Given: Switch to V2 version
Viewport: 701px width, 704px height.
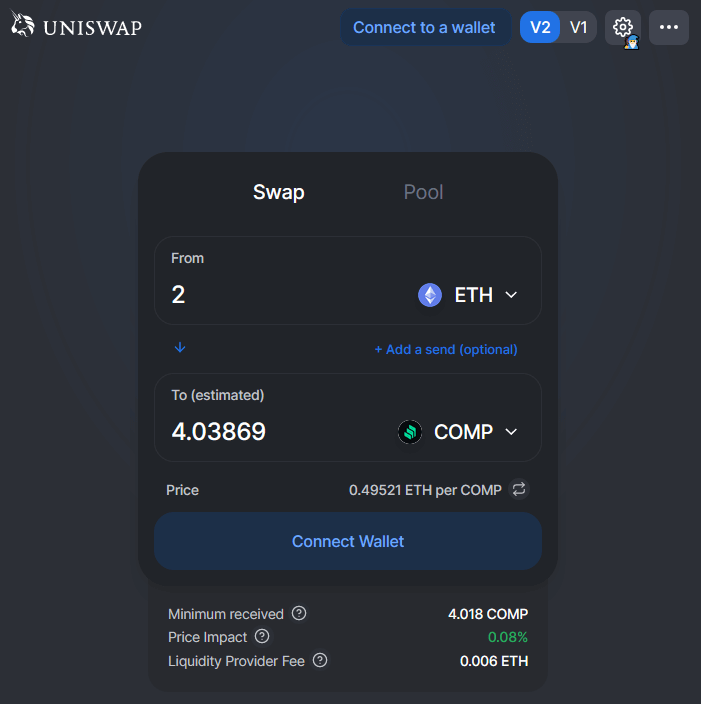Looking at the screenshot, I should [540, 27].
